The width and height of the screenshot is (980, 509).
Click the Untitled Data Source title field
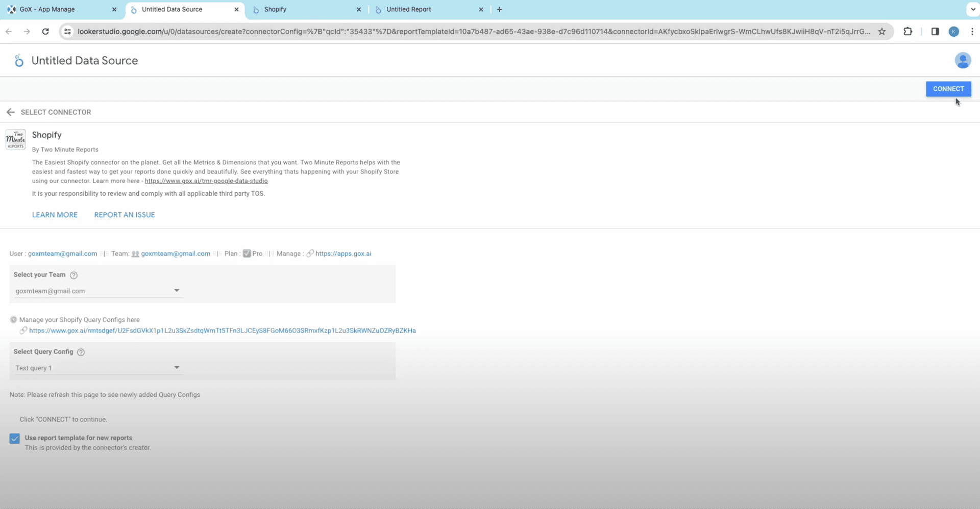85,61
